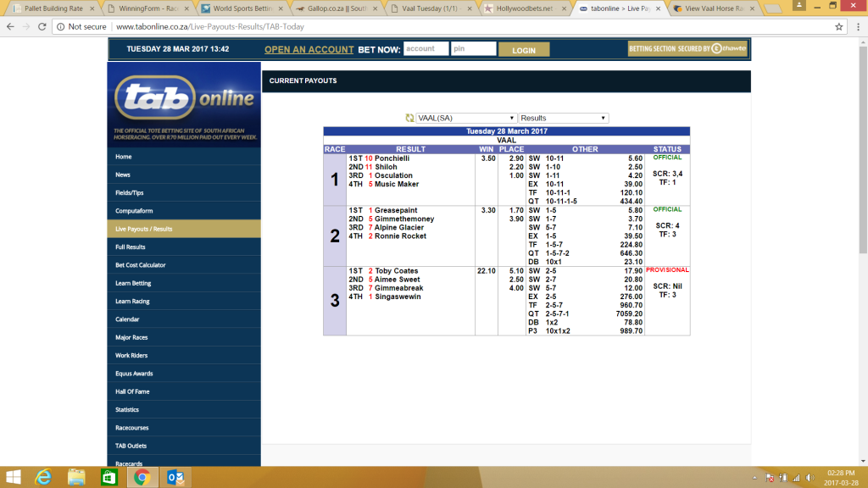Click into the pin input field
Image resolution: width=868 pixels, height=488 pixels.
[473, 49]
